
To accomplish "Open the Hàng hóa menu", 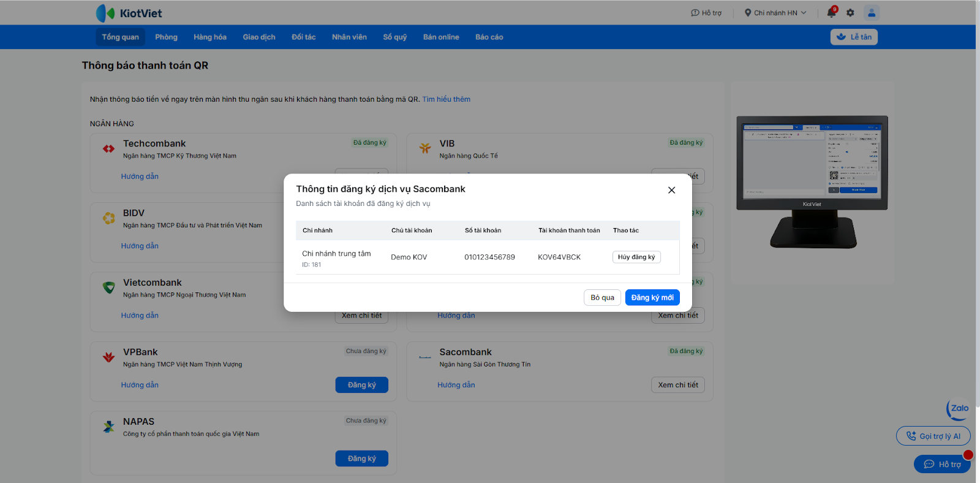I will tap(210, 37).
